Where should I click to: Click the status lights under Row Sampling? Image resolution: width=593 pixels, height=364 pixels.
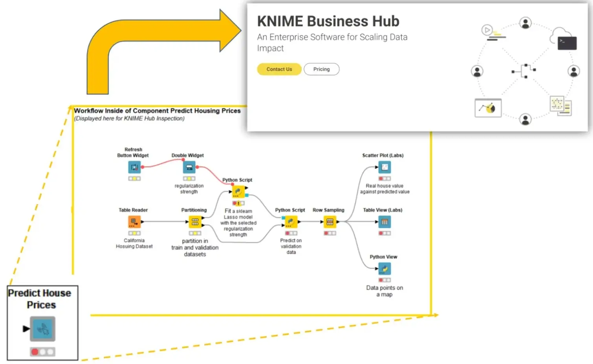330,233
